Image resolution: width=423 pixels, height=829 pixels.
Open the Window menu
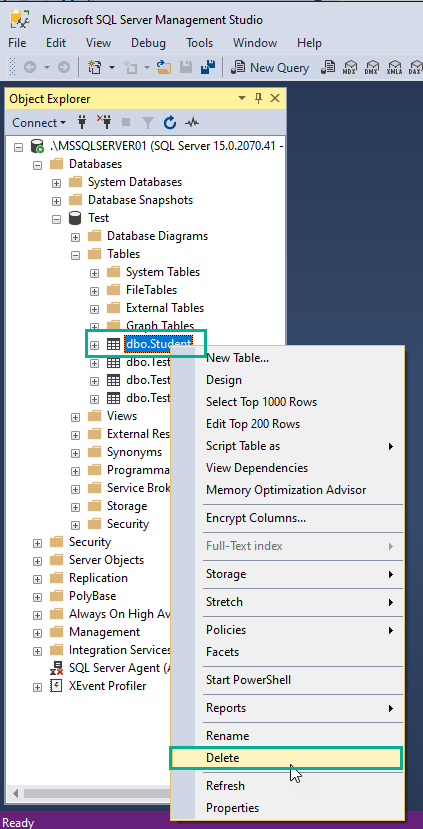tap(255, 43)
